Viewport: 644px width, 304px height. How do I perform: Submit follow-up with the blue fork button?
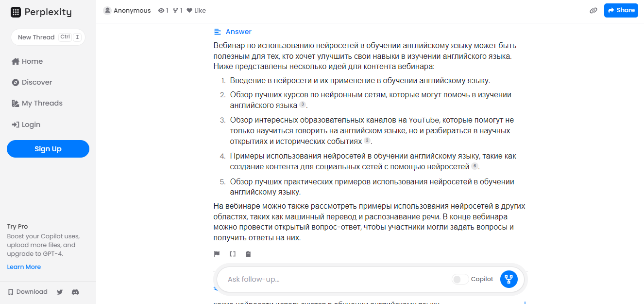coord(508,279)
